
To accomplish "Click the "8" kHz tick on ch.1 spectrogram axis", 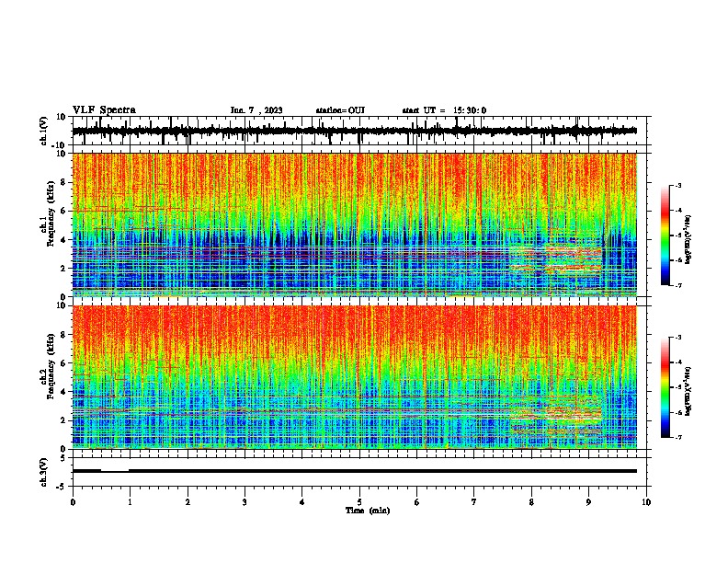I will click(64, 182).
